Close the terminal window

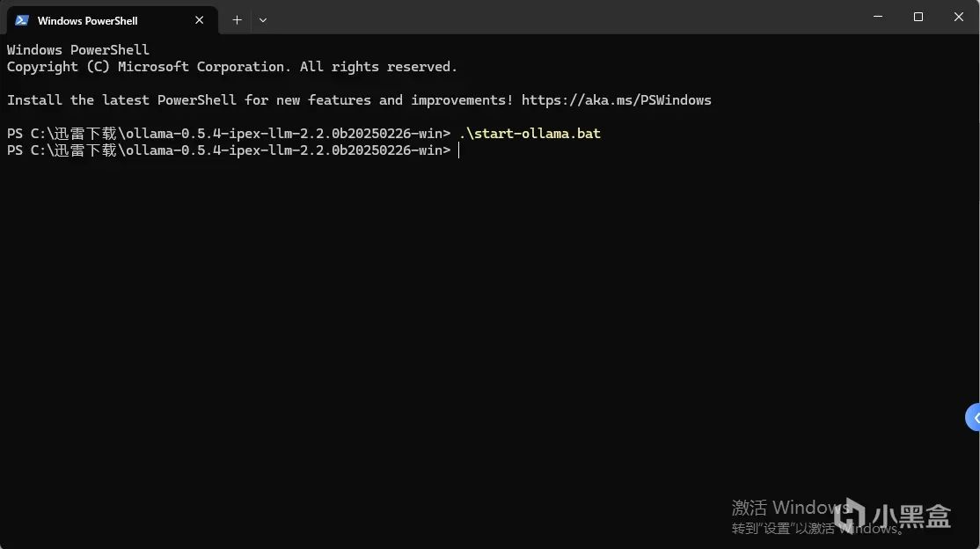tap(959, 17)
